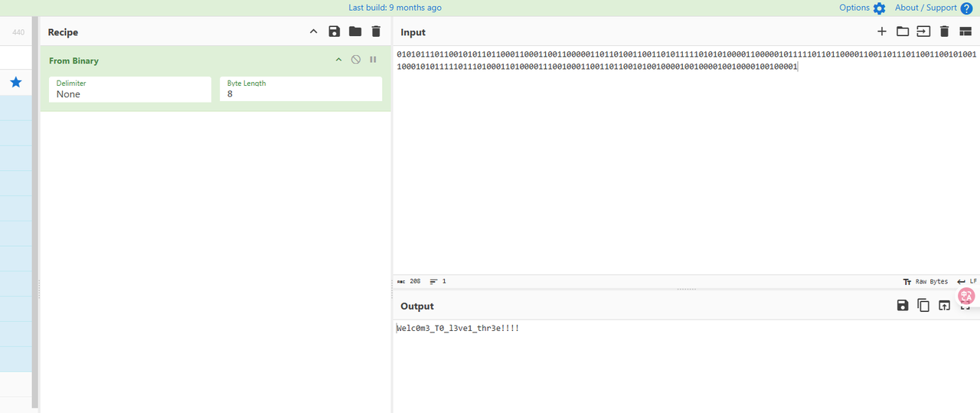This screenshot has height=413, width=980.
Task: Click the Output pane title
Action: pos(417,306)
